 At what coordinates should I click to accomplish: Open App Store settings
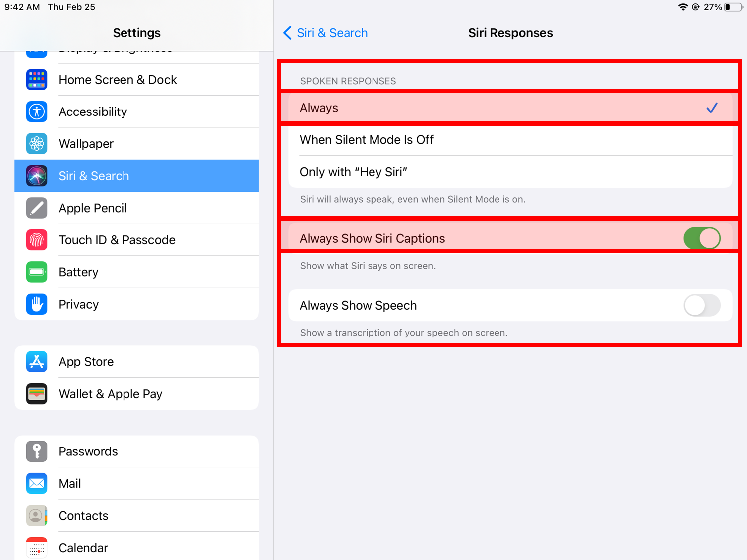tap(137, 362)
